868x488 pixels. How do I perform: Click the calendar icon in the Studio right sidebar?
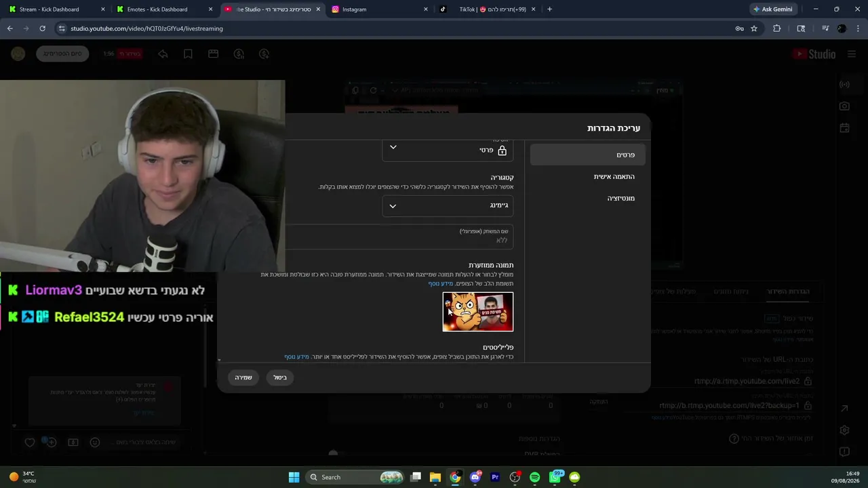(844, 128)
